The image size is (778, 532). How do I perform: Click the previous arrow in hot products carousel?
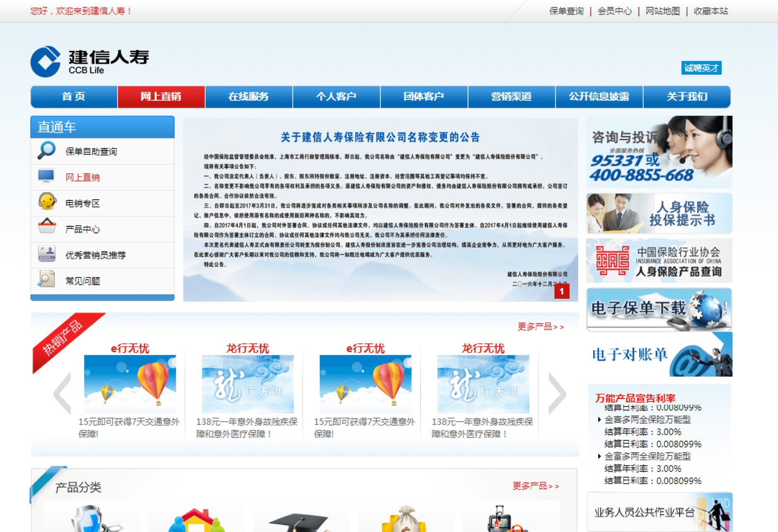pyautogui.click(x=62, y=393)
